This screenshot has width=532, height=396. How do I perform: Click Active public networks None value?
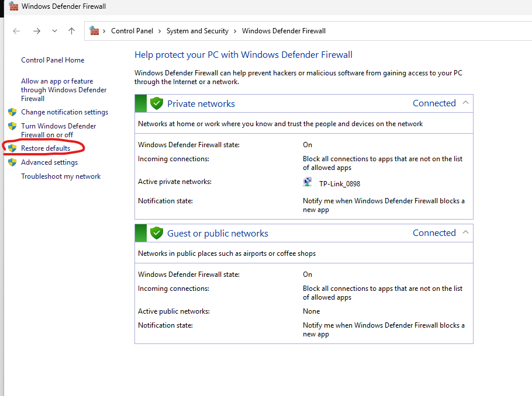311,311
